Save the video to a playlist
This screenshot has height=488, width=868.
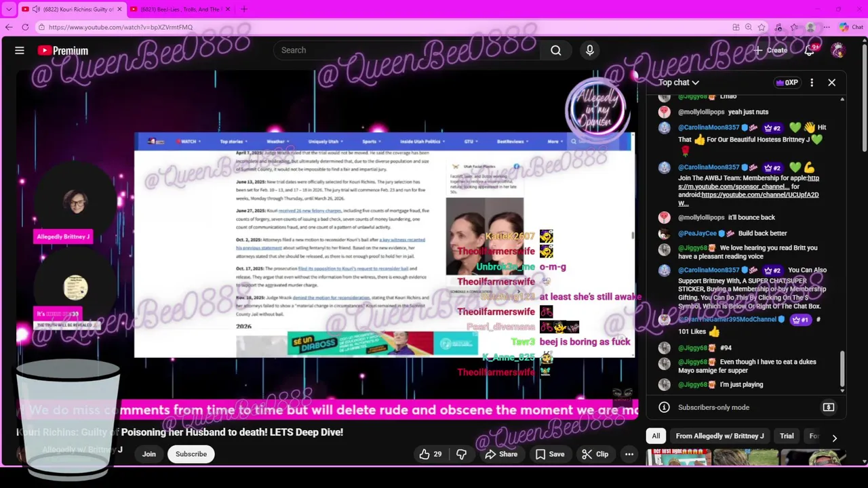pyautogui.click(x=549, y=454)
